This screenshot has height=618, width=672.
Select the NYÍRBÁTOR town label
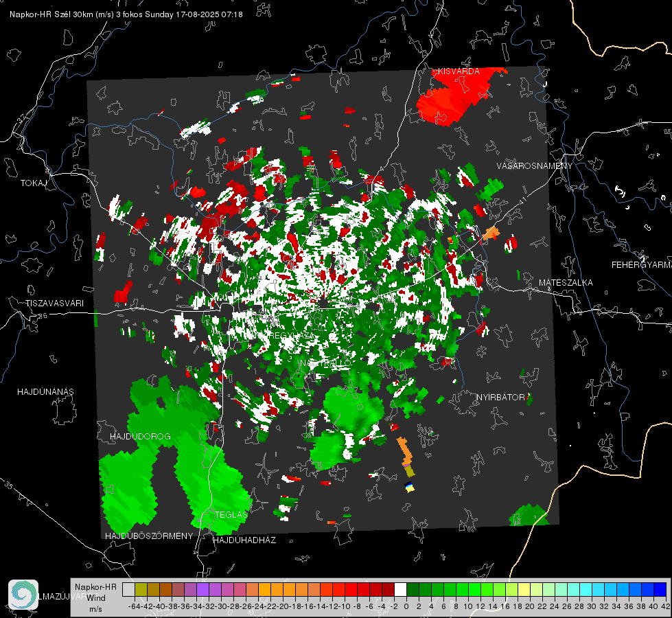click(500, 398)
